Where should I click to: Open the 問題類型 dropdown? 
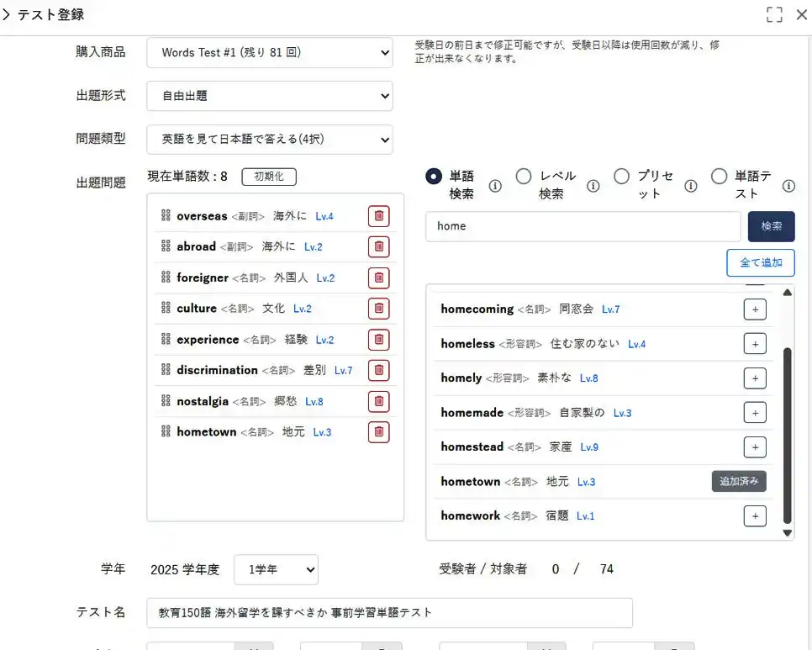click(269, 140)
